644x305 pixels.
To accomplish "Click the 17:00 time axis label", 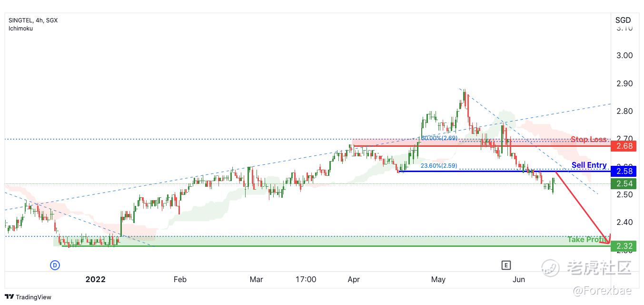I will [x=306, y=279].
